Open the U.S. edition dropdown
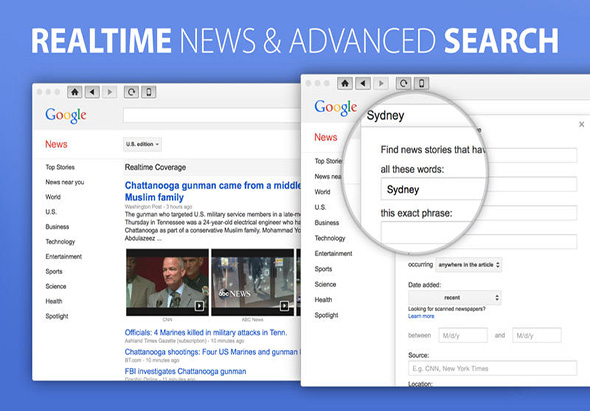Screen dimensions: 590x411 [x=142, y=144]
